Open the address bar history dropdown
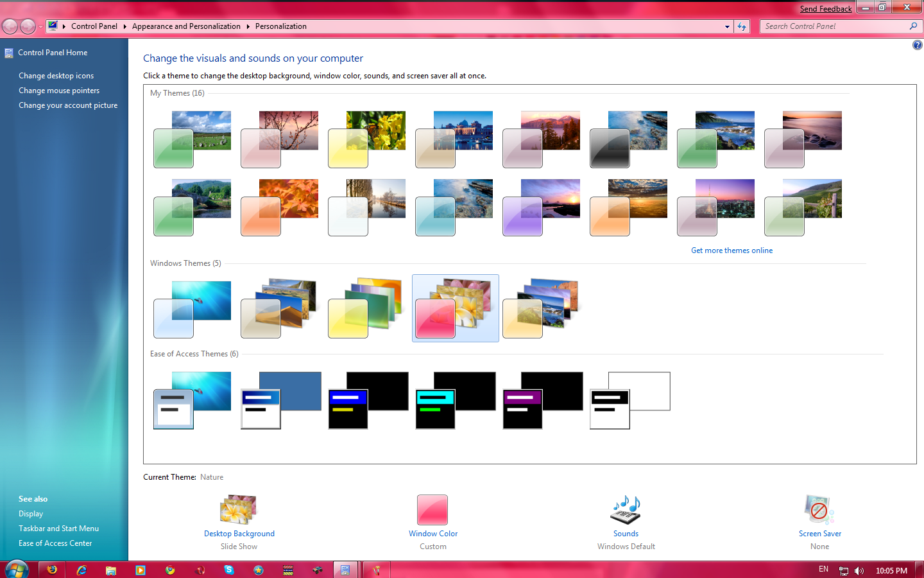This screenshot has height=578, width=924. pyautogui.click(x=727, y=26)
